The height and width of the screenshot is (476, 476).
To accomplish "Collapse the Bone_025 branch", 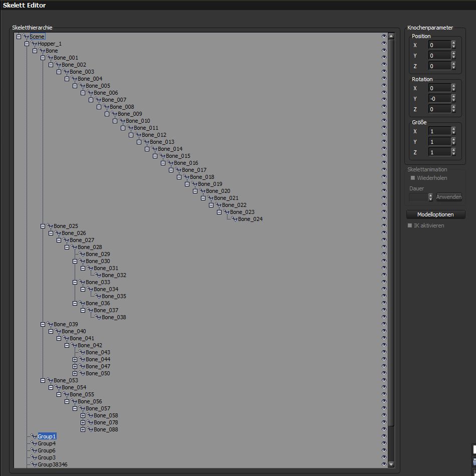I will 43,226.
